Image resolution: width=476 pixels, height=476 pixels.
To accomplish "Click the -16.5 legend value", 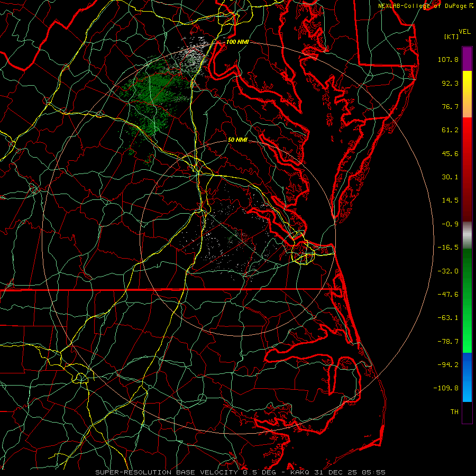I will click(448, 248).
